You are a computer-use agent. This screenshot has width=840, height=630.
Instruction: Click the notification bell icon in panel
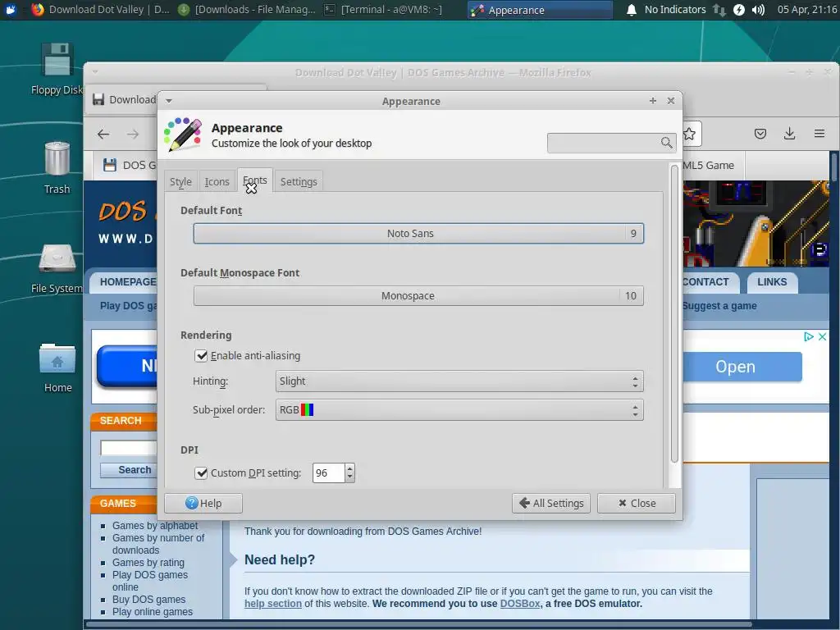632,10
